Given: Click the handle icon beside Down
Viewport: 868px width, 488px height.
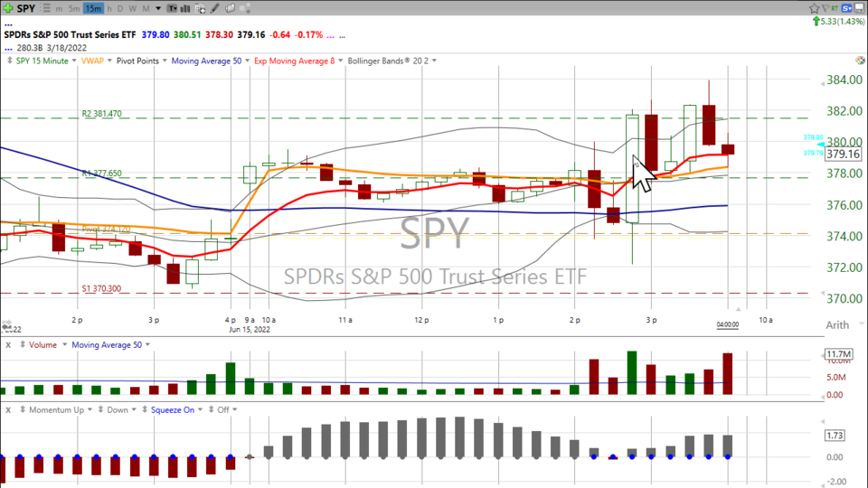Looking at the screenshot, I should point(100,410).
